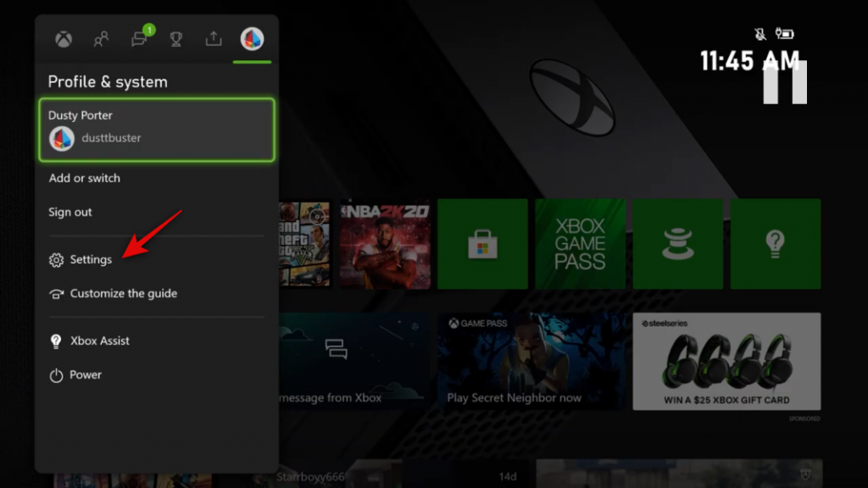Switch to the Profile & system tab
This screenshot has width=868, height=488.
pyautogui.click(x=251, y=38)
